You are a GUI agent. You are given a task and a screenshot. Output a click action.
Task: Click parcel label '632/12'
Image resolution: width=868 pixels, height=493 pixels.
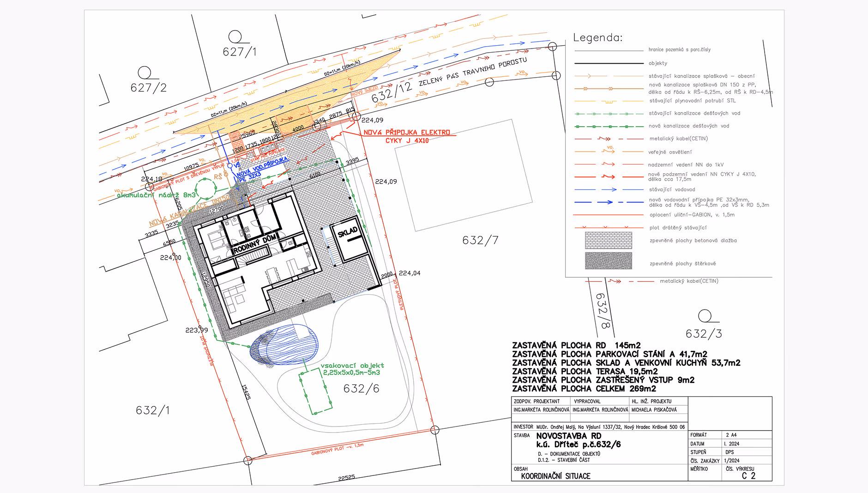392,92
